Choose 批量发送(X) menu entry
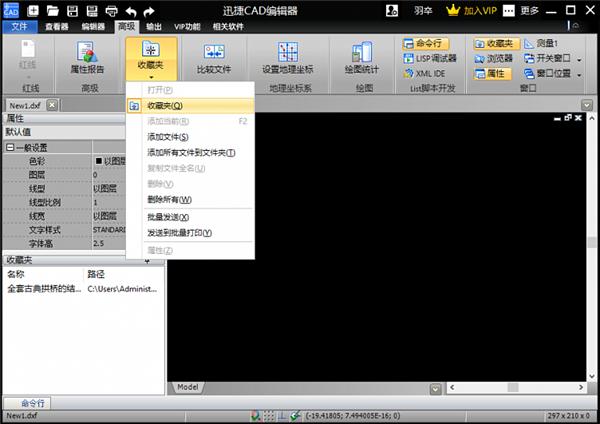The image size is (600, 424). pyautogui.click(x=191, y=217)
